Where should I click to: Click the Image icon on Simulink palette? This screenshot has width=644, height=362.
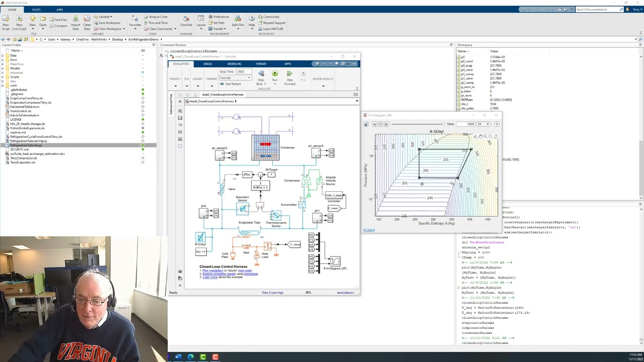180,139
